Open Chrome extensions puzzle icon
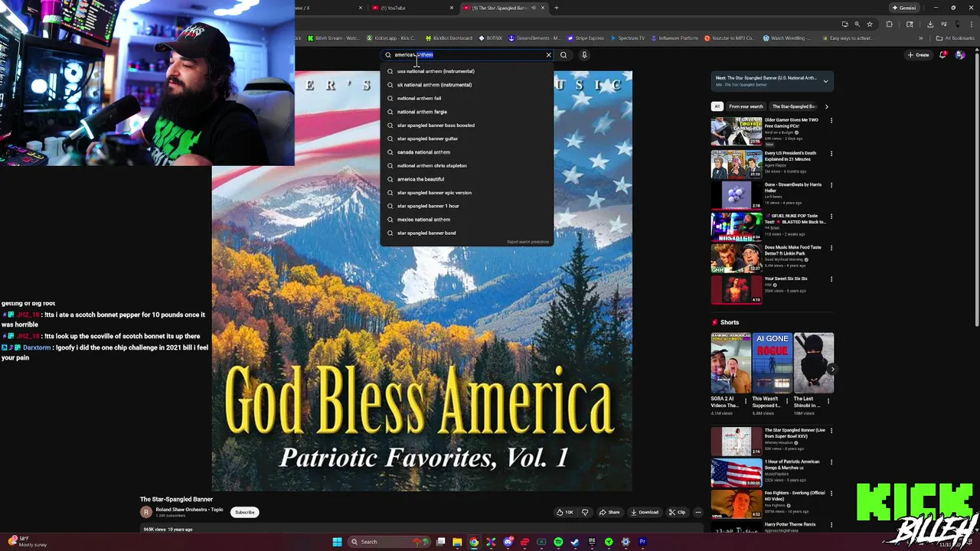Viewport: 980px width, 551px height. pyautogui.click(x=889, y=24)
